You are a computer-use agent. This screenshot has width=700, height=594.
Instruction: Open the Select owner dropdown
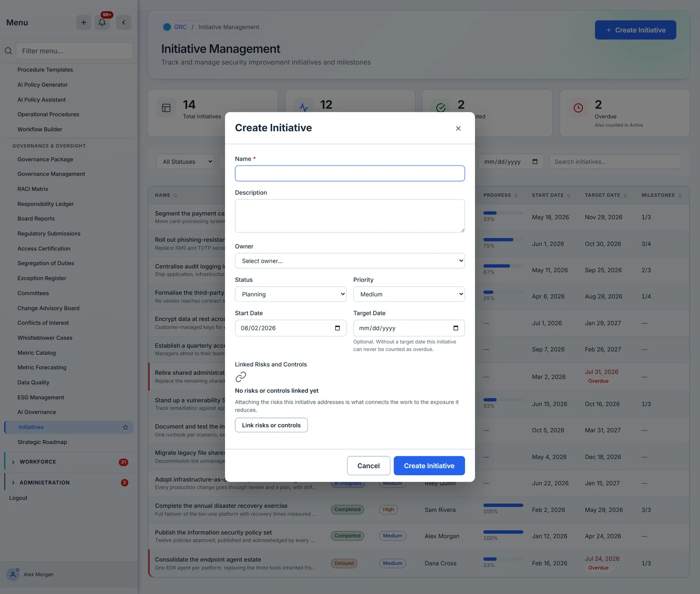350,261
